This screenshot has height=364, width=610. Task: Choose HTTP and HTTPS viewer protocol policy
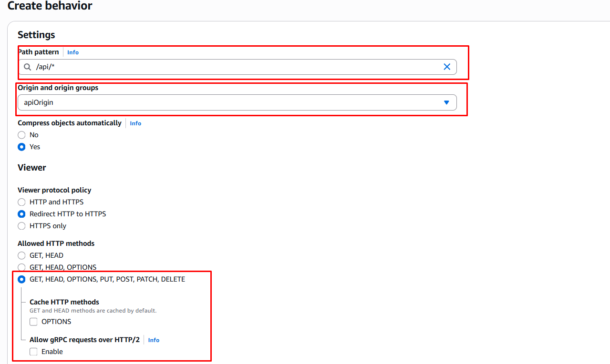pos(21,202)
